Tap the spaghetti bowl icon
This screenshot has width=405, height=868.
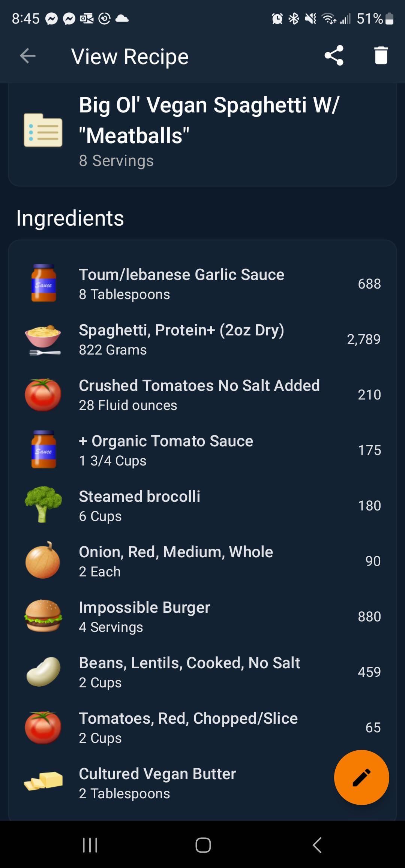43,340
